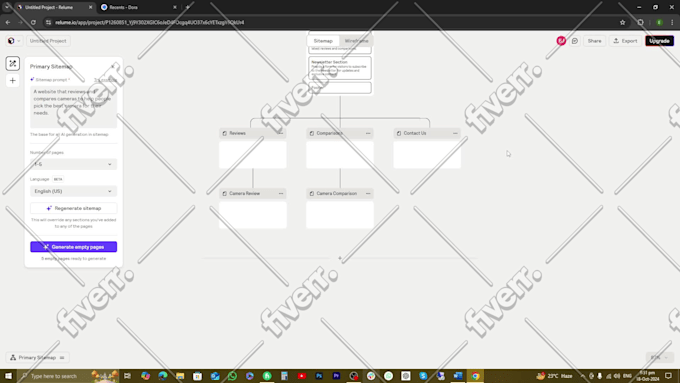This screenshot has width=680, height=383.
Task: Select the Reviews page card header
Action: pyautogui.click(x=252, y=133)
